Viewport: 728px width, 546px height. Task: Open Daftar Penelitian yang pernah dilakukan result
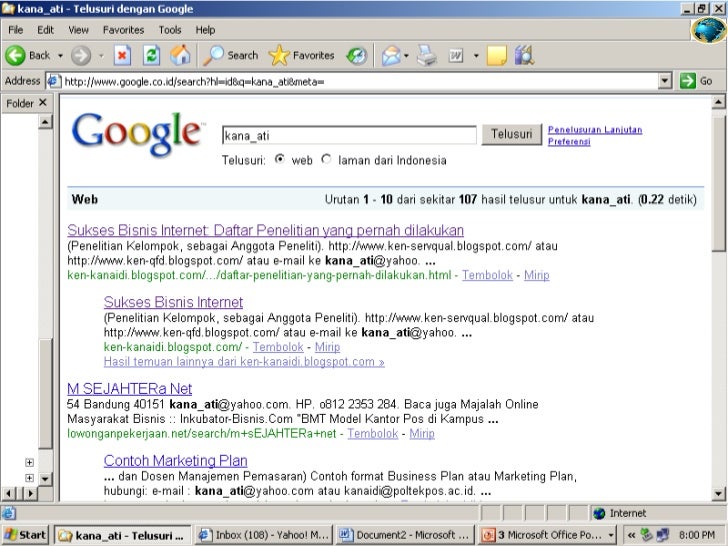266,230
